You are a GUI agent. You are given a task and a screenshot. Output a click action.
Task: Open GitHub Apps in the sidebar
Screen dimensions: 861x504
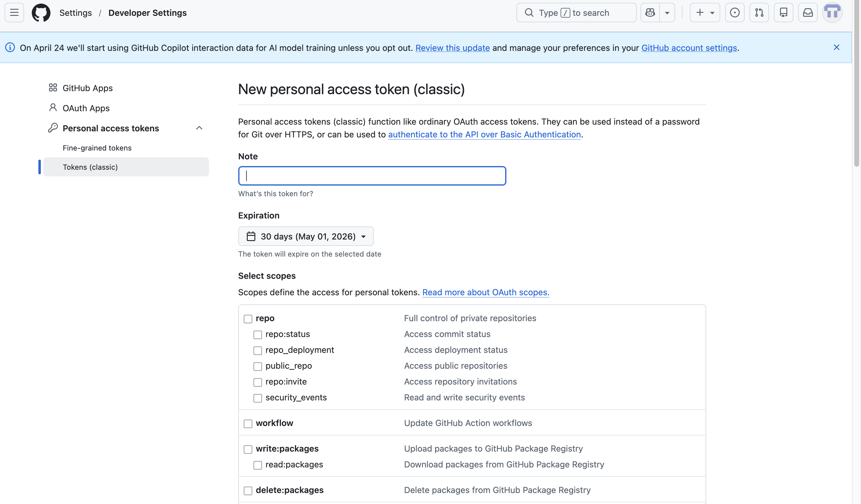click(87, 88)
